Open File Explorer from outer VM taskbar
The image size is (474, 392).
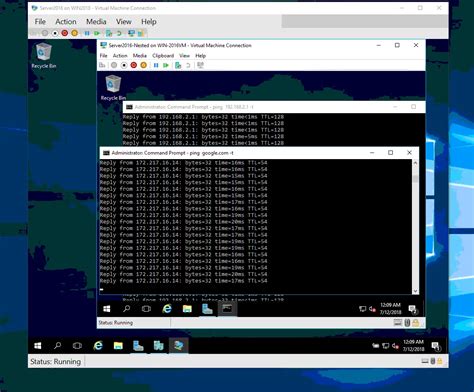(x=118, y=346)
